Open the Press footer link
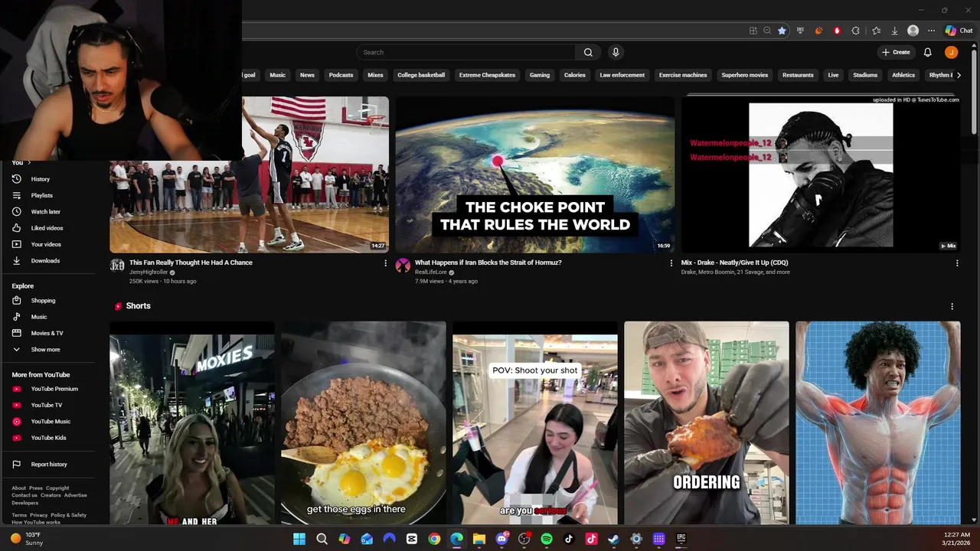 pos(36,488)
